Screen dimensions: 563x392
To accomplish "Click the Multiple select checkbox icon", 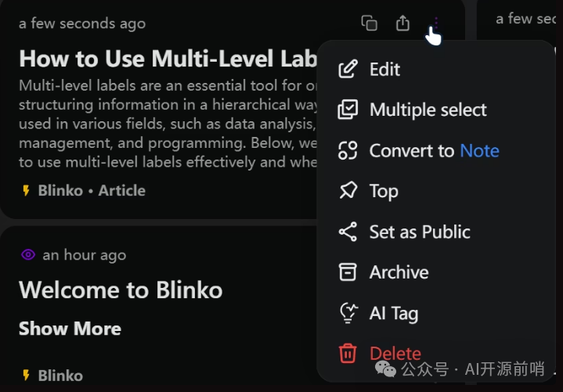I will [x=347, y=110].
